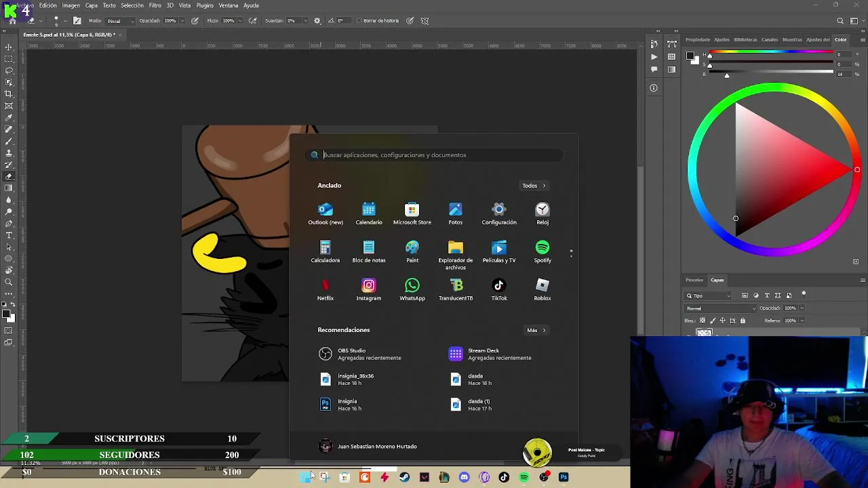Open Explorador de archivos
This screenshot has width=868, height=488.
456,254
